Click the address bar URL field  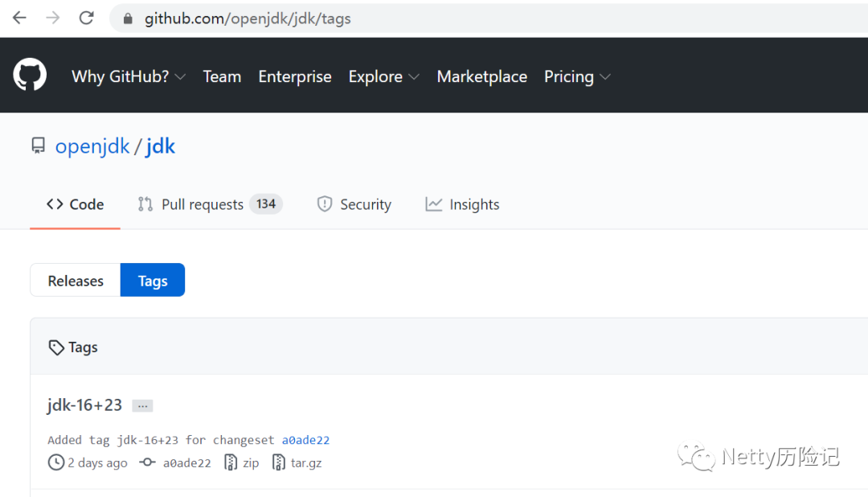(402, 18)
